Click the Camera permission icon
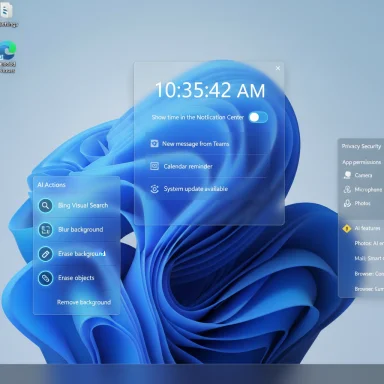This screenshot has height=384, width=384. coord(347,175)
